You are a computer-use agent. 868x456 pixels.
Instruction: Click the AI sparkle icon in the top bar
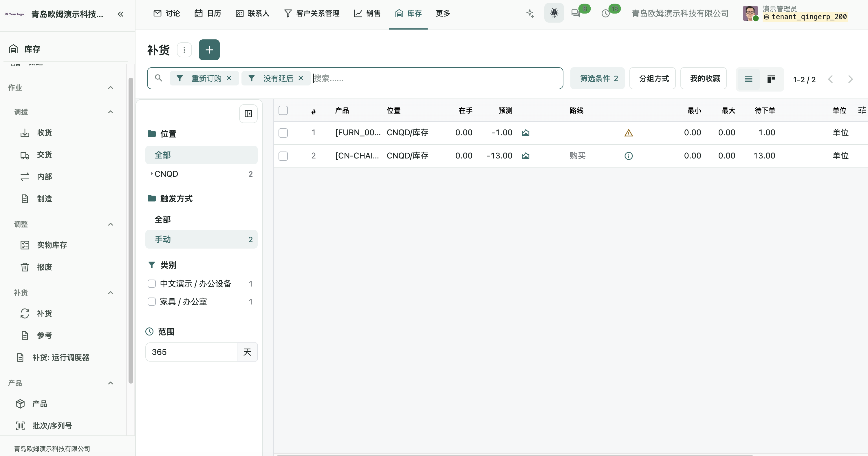point(530,13)
